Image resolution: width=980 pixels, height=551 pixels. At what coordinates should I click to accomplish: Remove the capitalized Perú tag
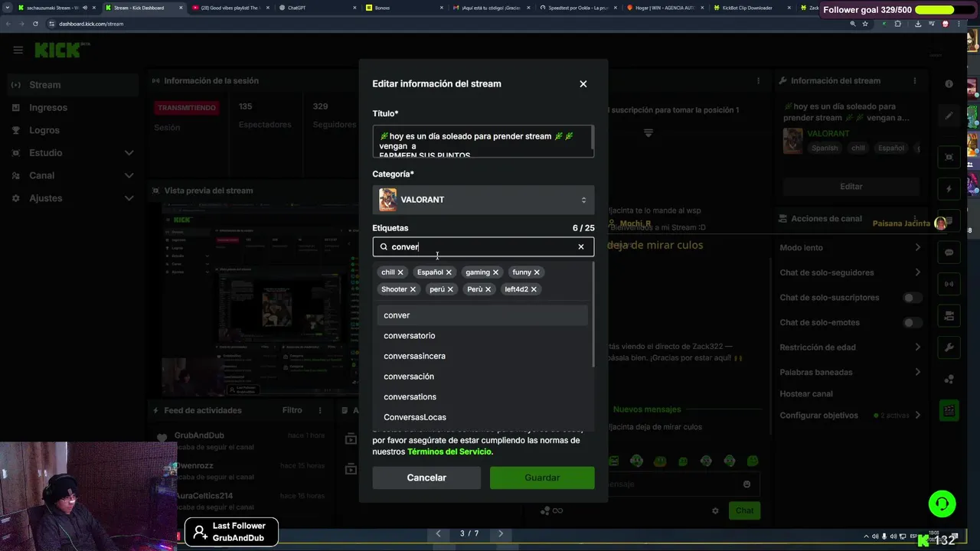coord(488,289)
